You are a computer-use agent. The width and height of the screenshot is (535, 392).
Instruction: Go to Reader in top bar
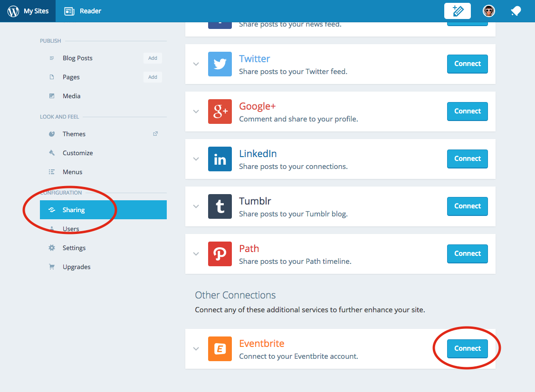(90, 11)
